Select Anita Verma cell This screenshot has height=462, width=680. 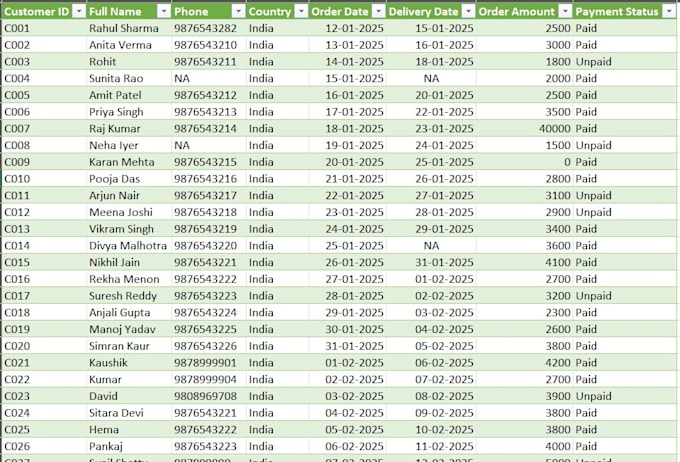[129, 45]
